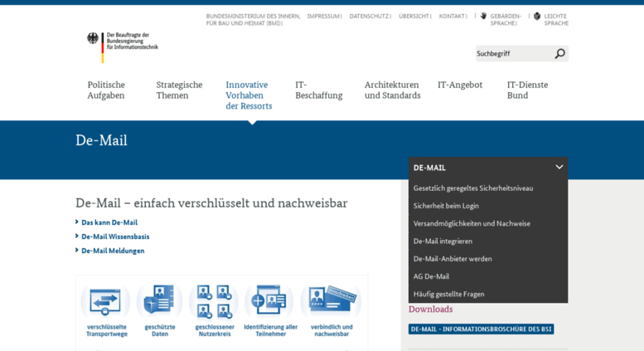Viewport: 644px width, 351px height.
Task: Click heading De-Mail – einfach verschlüsselt und nachweisbar
Action: coord(211,203)
